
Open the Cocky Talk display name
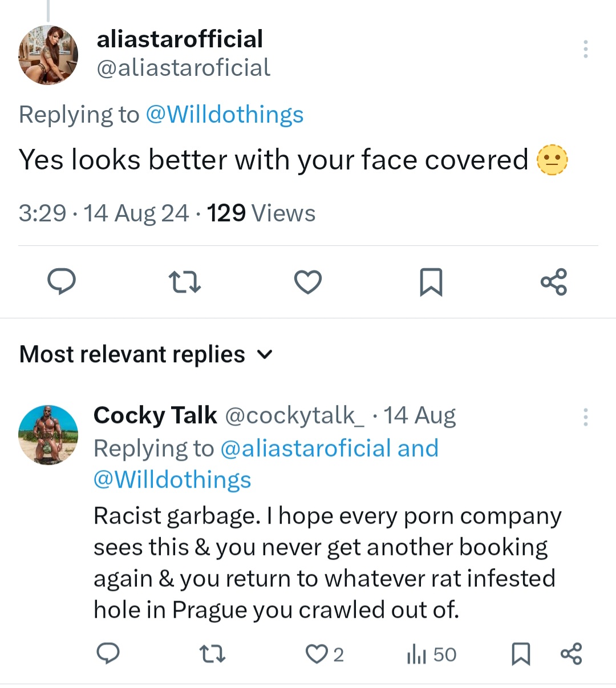tap(155, 415)
